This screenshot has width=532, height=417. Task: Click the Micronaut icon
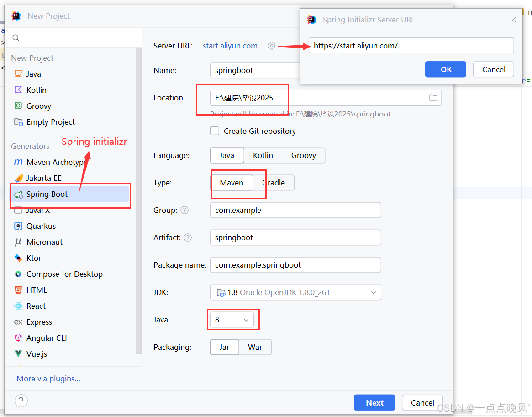(x=18, y=242)
